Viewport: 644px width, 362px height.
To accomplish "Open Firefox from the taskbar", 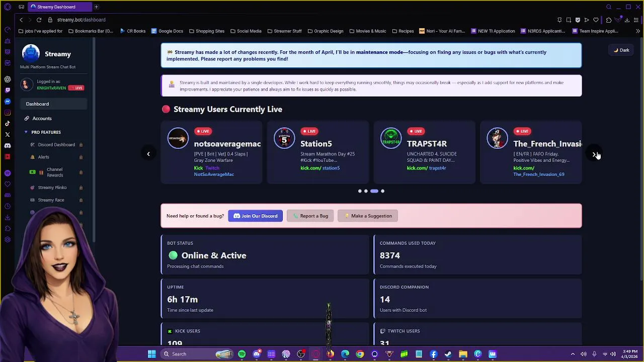I will point(330,354).
